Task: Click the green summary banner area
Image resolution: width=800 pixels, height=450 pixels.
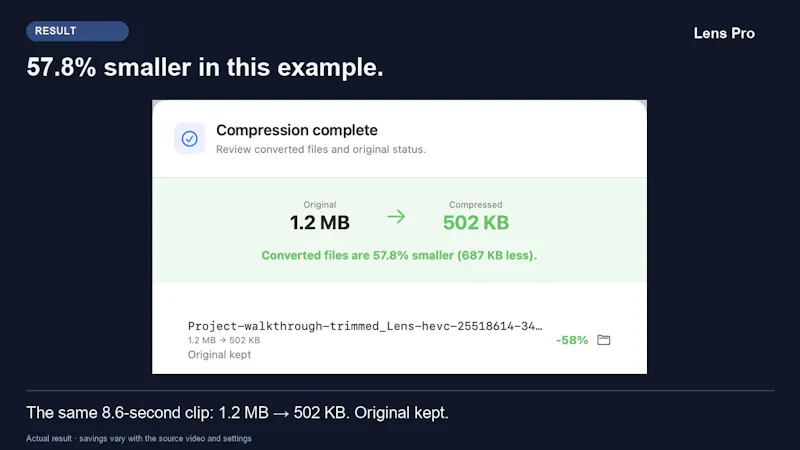Action: coord(399,230)
